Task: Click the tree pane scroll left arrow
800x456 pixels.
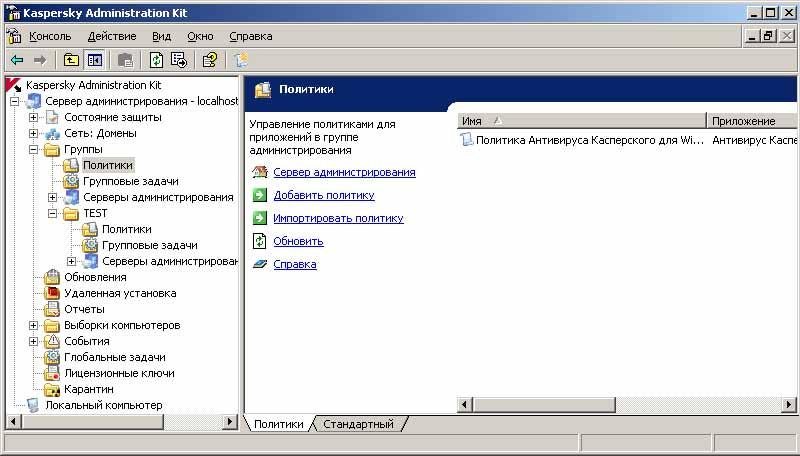Action: tap(14, 422)
